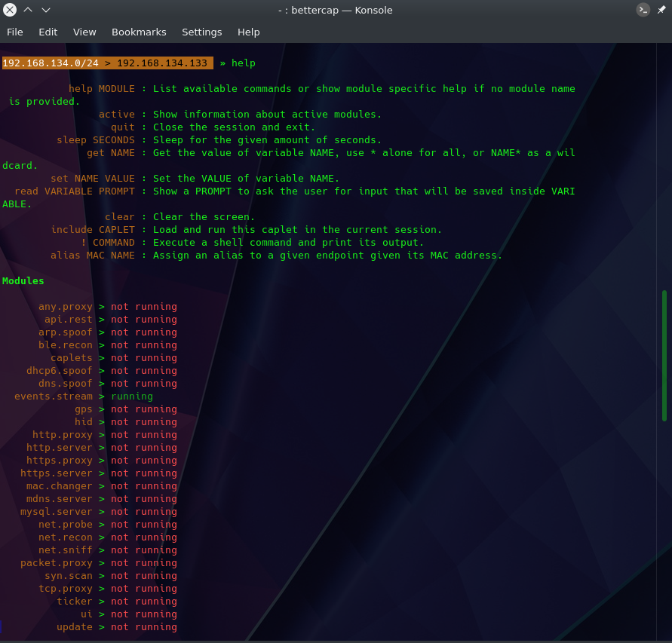
Task: Click the 'caplets' module line
Action: (x=114, y=358)
